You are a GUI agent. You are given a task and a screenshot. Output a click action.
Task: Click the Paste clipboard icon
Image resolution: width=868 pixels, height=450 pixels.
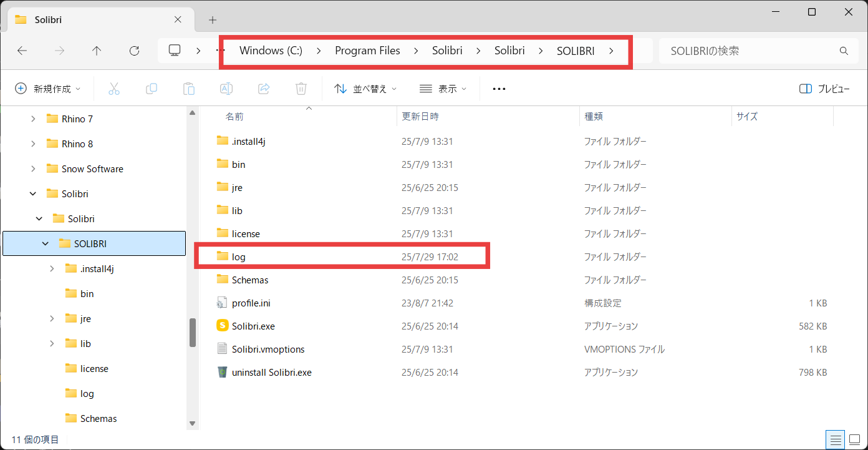[189, 89]
